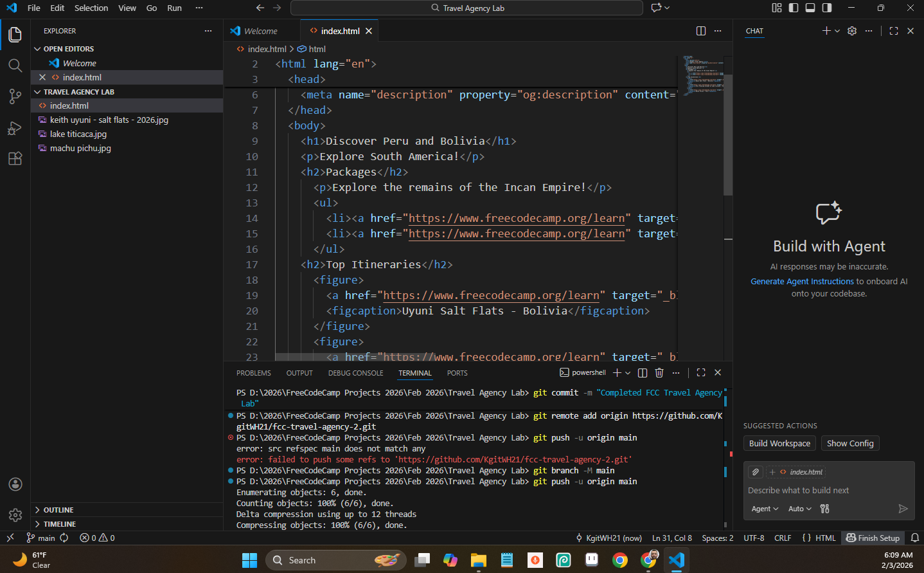
Task: Open chat settings gear icon
Action: [x=851, y=31]
